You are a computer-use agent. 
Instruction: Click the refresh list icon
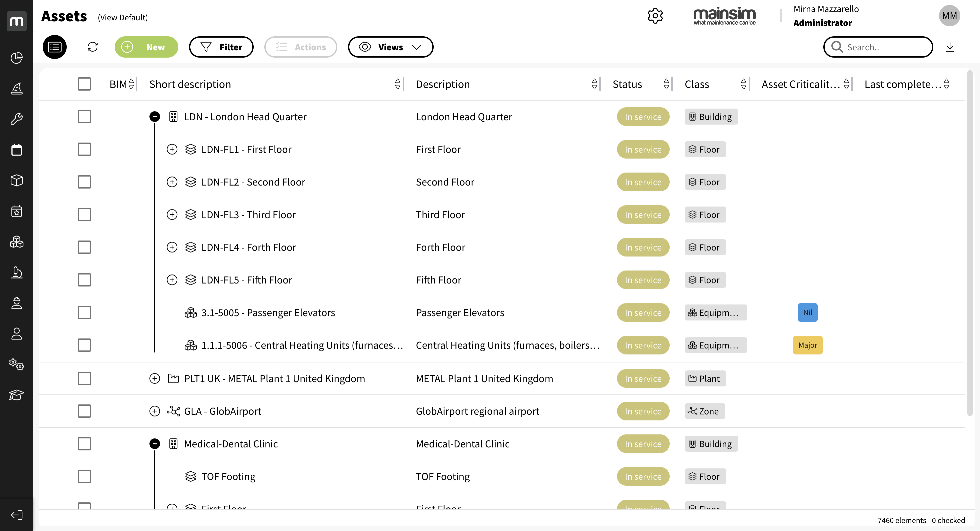[92, 47]
